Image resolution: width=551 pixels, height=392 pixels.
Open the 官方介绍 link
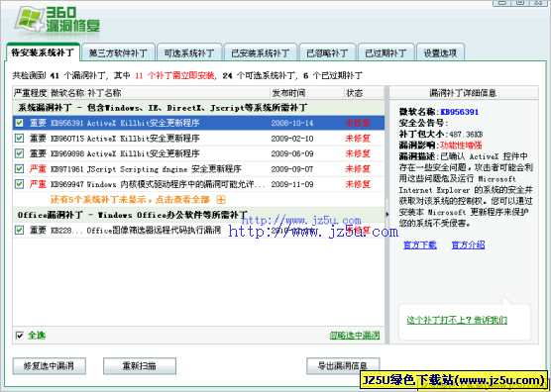[x=468, y=245]
